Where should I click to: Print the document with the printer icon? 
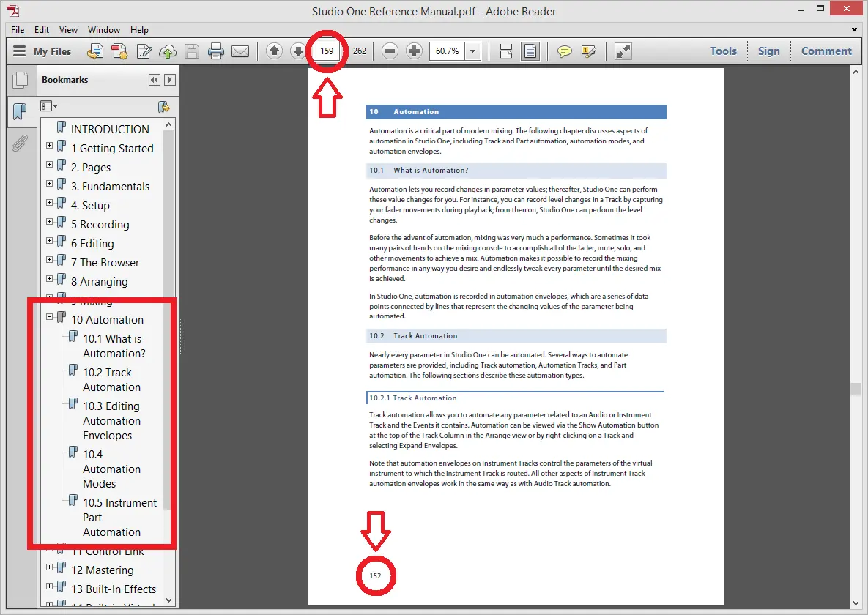[x=216, y=51]
